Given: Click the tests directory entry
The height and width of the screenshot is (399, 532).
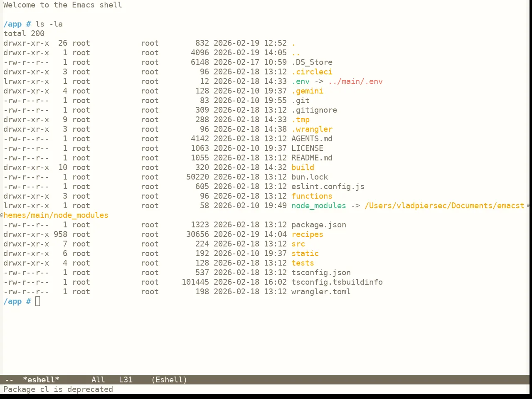Looking at the screenshot, I should 303,263.
